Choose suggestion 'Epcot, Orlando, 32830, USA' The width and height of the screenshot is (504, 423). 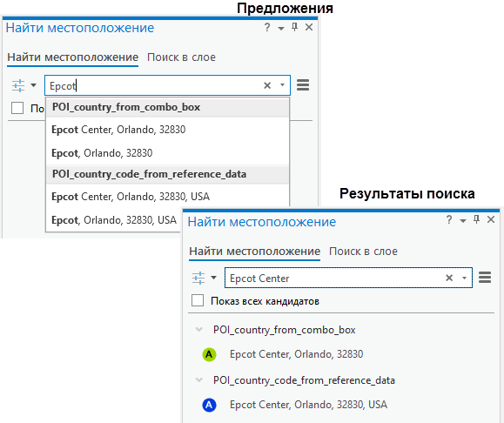click(114, 220)
